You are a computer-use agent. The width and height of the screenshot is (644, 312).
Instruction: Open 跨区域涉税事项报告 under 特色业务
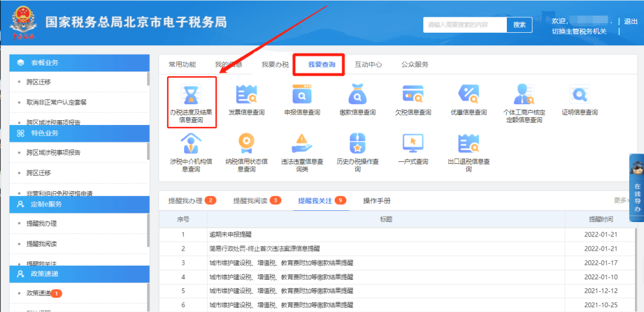(x=54, y=152)
